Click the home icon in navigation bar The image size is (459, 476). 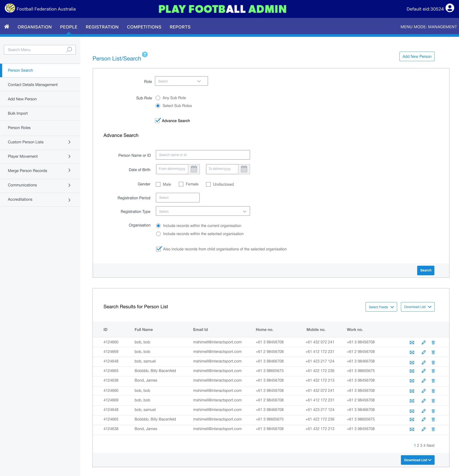(x=7, y=27)
